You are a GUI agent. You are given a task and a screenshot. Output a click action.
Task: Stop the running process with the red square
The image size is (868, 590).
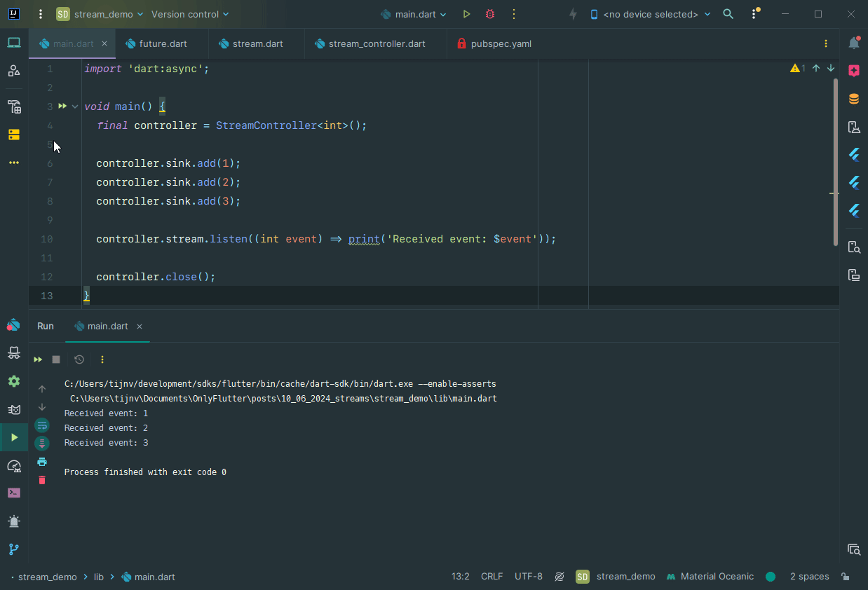tap(56, 359)
